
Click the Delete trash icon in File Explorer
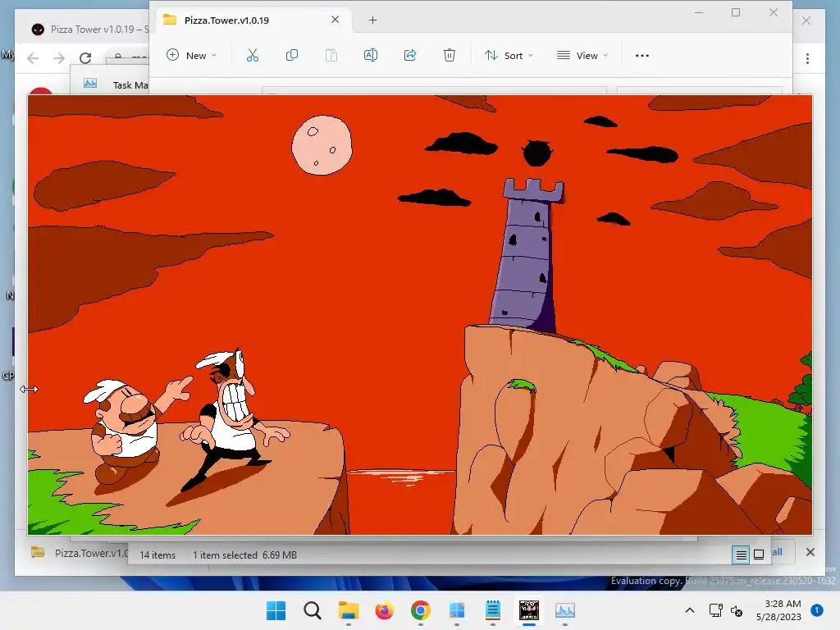pyautogui.click(x=450, y=55)
